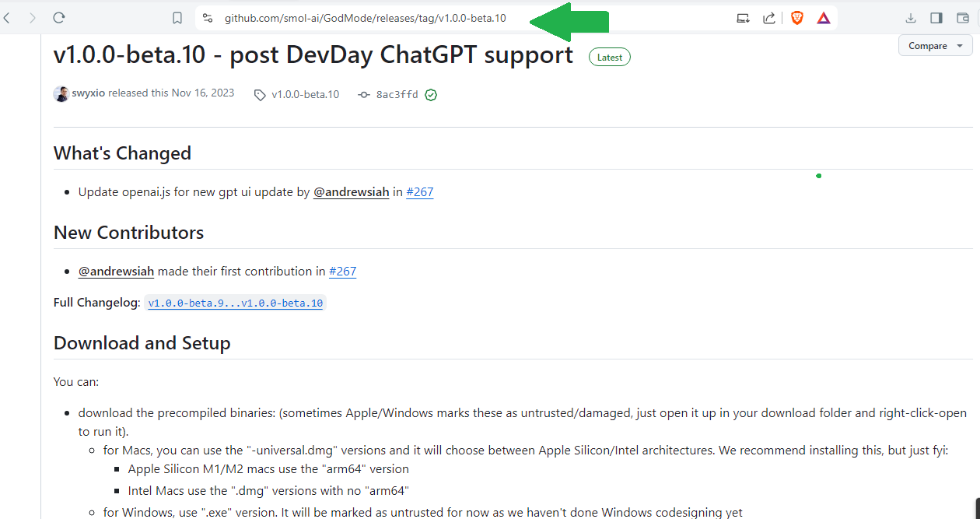Click 'Apple Silicon M1/M2 macs' bullet text
This screenshot has height=519, width=980.
pyautogui.click(x=268, y=469)
